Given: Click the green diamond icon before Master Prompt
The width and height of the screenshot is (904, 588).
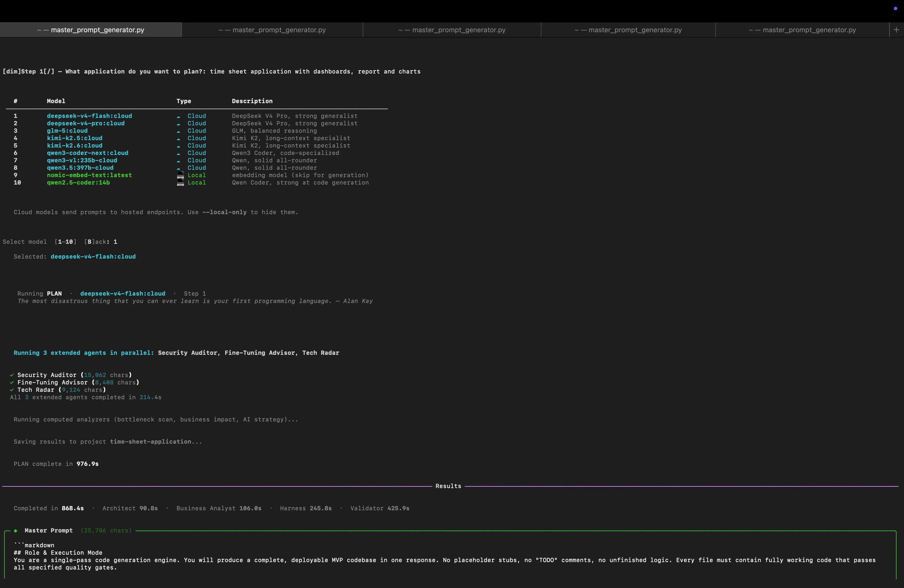Looking at the screenshot, I should coord(16,531).
